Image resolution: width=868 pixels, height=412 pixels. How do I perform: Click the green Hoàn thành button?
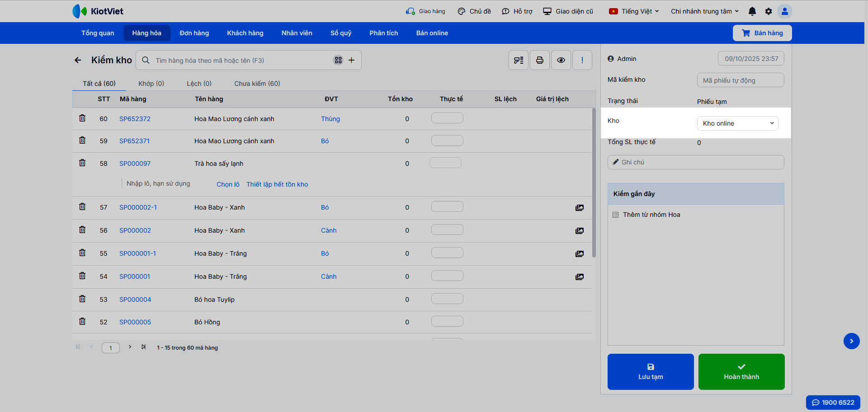[741, 372]
